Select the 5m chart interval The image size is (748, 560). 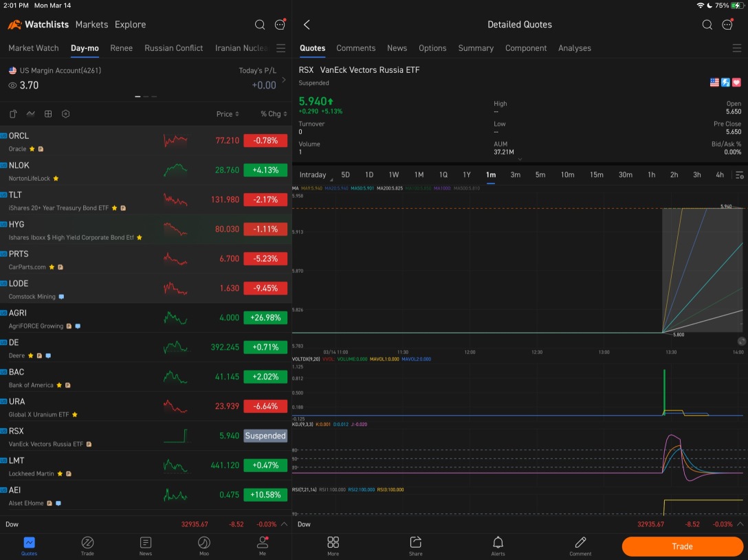(540, 175)
